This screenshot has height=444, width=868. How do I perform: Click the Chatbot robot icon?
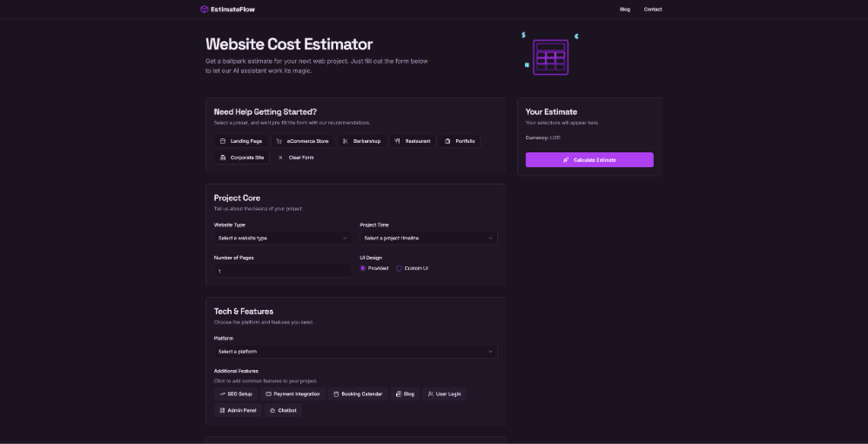coord(273,410)
